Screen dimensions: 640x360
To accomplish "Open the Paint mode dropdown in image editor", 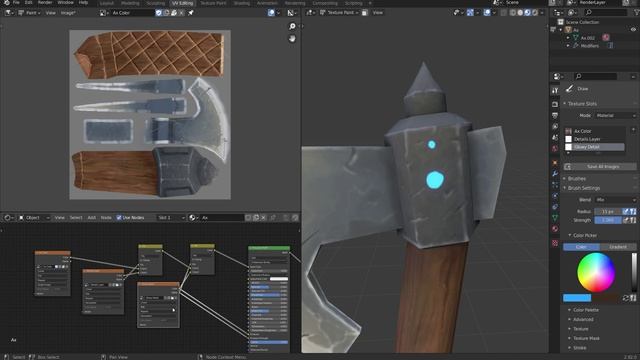I will pos(29,13).
